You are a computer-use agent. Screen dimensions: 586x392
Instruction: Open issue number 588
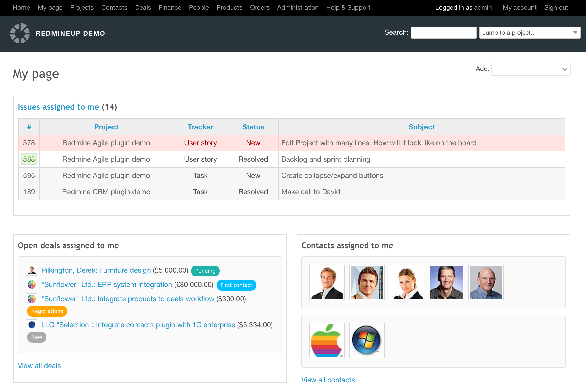(29, 159)
